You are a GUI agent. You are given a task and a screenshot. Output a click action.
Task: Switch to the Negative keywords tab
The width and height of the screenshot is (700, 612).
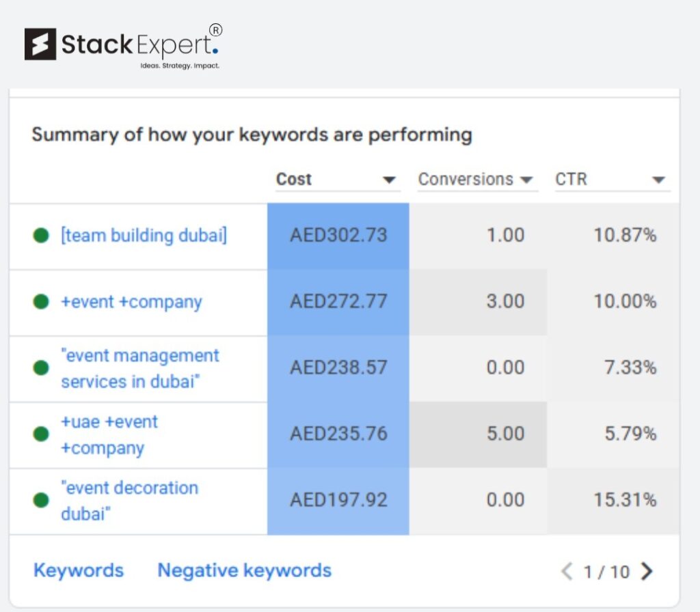coord(244,570)
